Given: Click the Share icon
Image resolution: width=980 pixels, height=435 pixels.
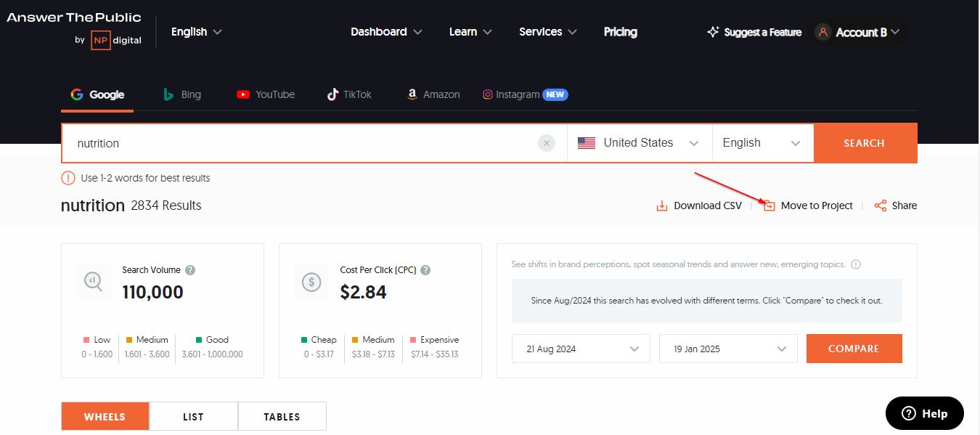Looking at the screenshot, I should (x=880, y=206).
